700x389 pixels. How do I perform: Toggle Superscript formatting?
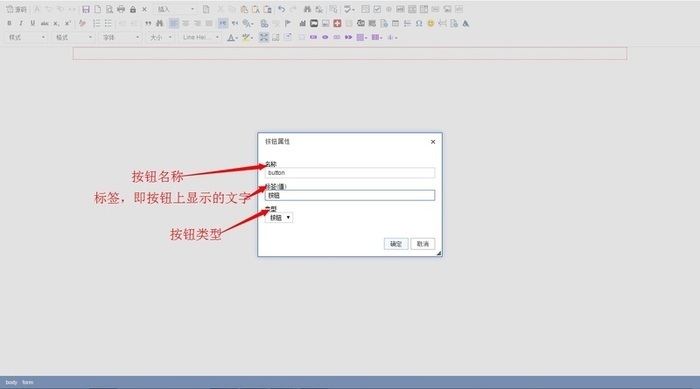click(68, 23)
